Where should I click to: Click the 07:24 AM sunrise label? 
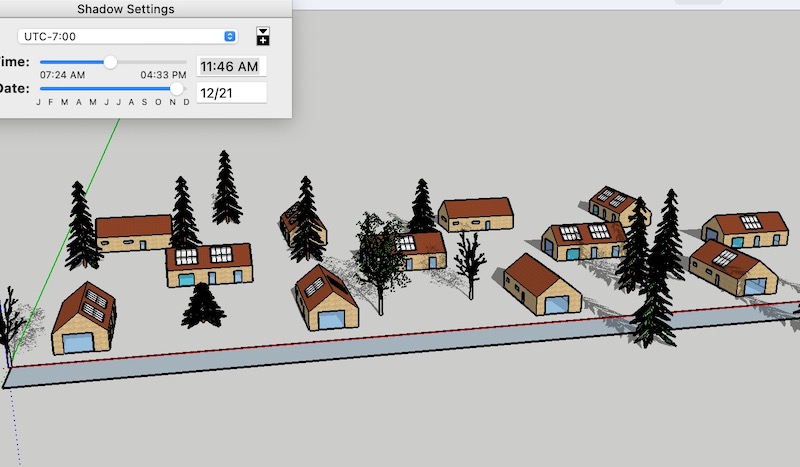pos(62,75)
